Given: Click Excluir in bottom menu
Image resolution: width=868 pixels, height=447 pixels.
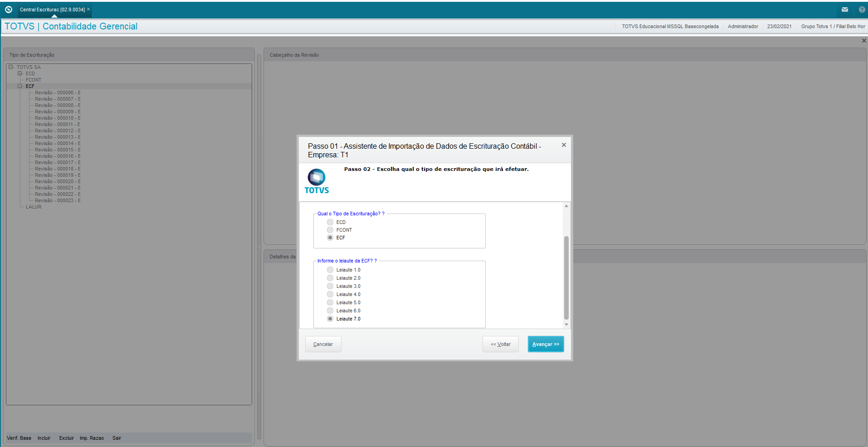Looking at the screenshot, I should [67, 438].
